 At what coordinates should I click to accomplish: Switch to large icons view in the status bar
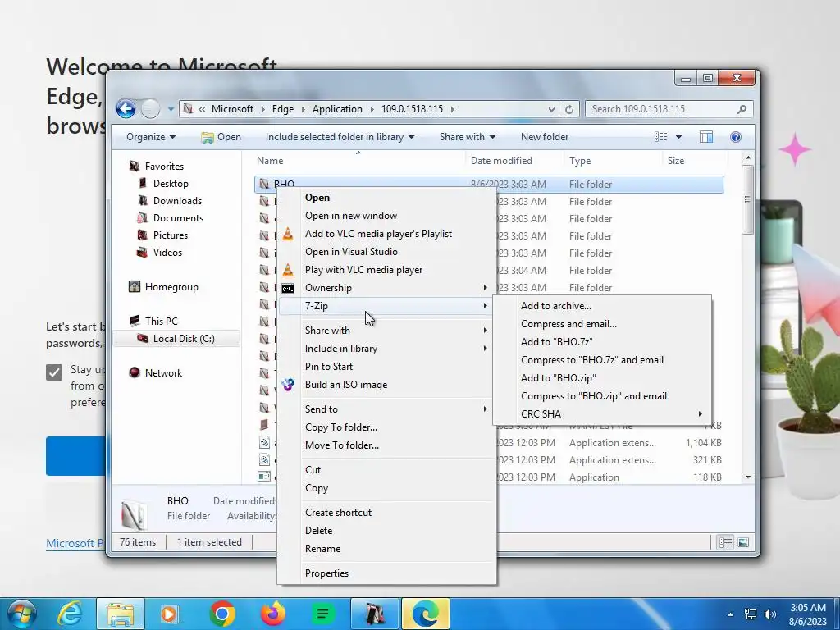pyautogui.click(x=743, y=543)
